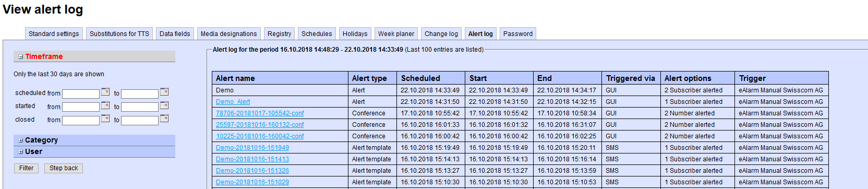Open calendar picker for scheduled from date

pyautogui.click(x=105, y=92)
